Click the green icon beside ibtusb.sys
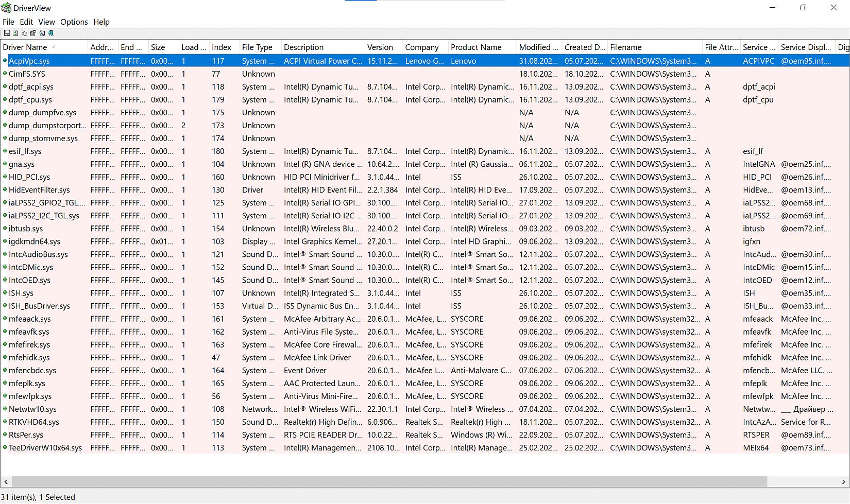The width and height of the screenshot is (850, 504). [5, 228]
